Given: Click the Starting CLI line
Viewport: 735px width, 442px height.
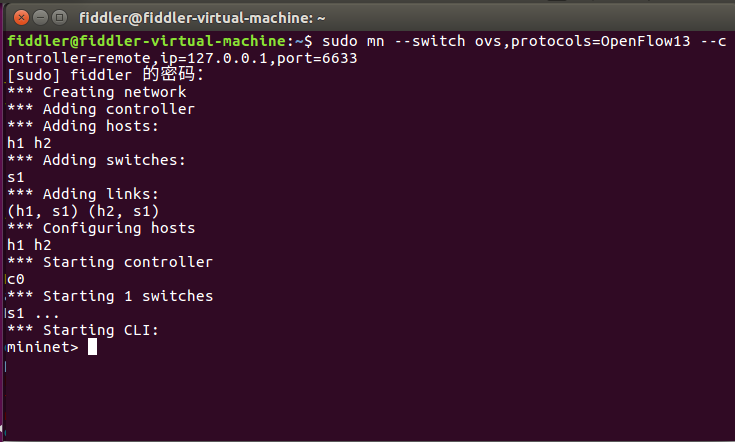Looking at the screenshot, I should pos(82,330).
